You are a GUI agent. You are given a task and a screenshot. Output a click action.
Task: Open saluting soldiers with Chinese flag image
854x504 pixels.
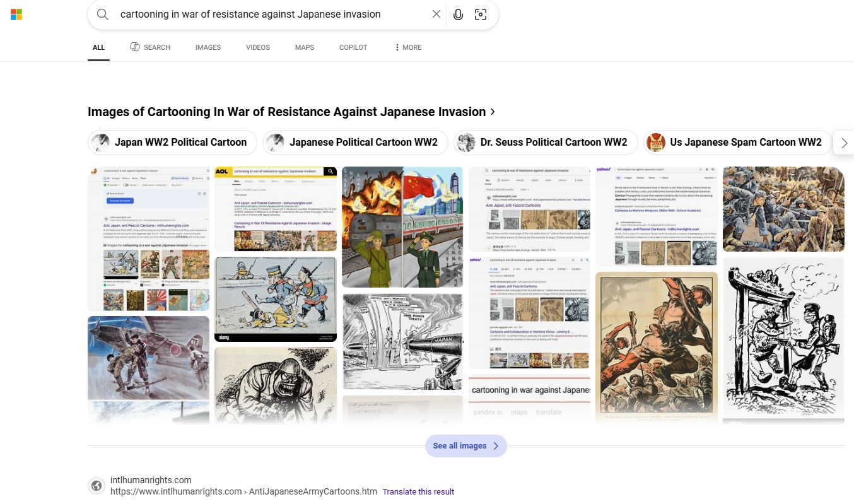[402, 227]
